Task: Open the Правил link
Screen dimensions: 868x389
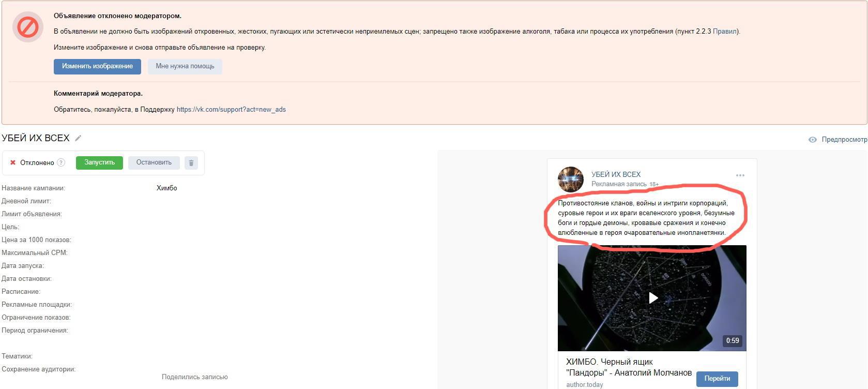Action: tap(725, 32)
